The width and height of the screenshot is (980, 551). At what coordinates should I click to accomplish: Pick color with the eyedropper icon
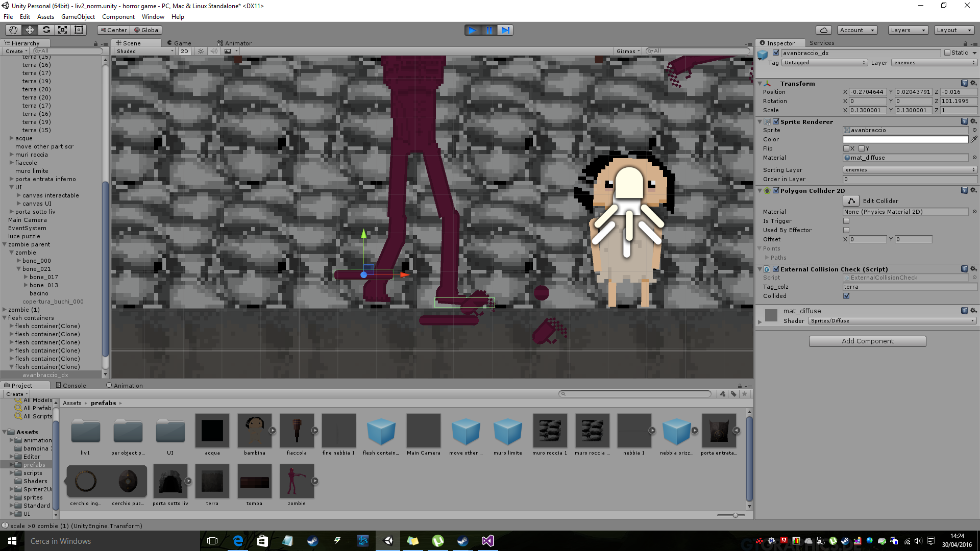(x=974, y=139)
